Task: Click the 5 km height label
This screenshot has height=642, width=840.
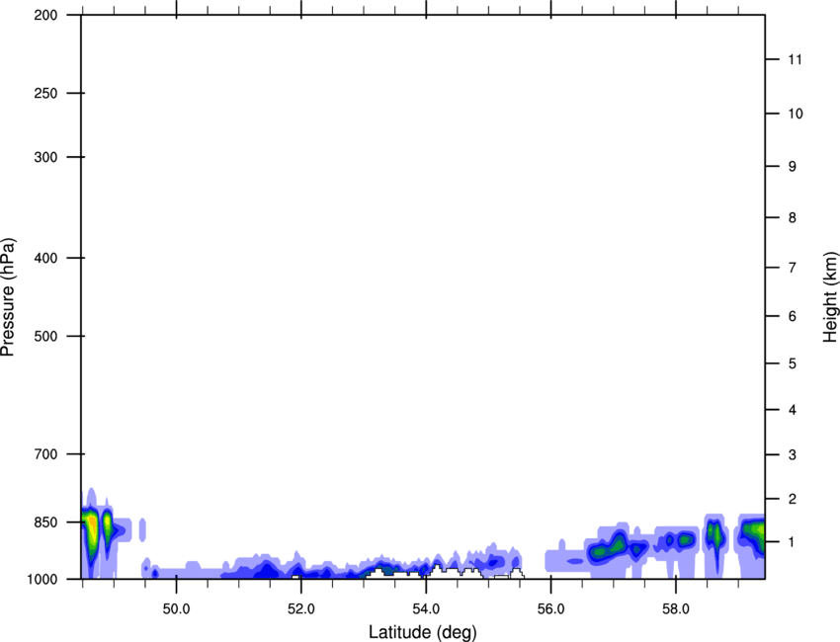Action: 793,364
